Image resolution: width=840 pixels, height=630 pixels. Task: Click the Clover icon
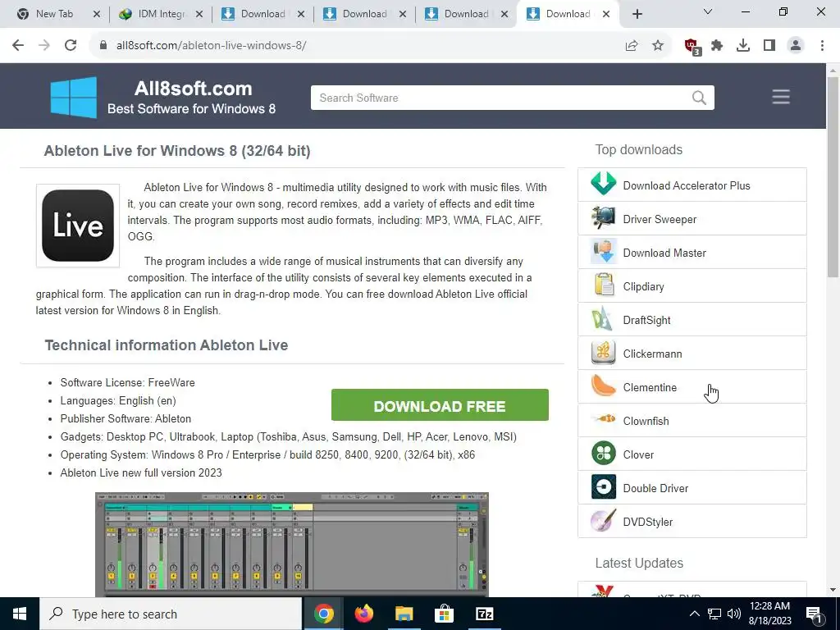point(603,454)
